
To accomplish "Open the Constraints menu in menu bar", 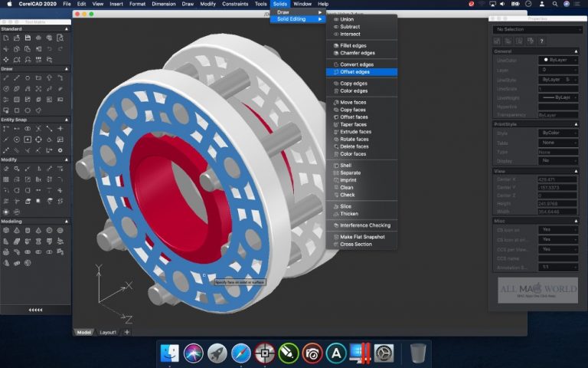I will click(x=235, y=4).
